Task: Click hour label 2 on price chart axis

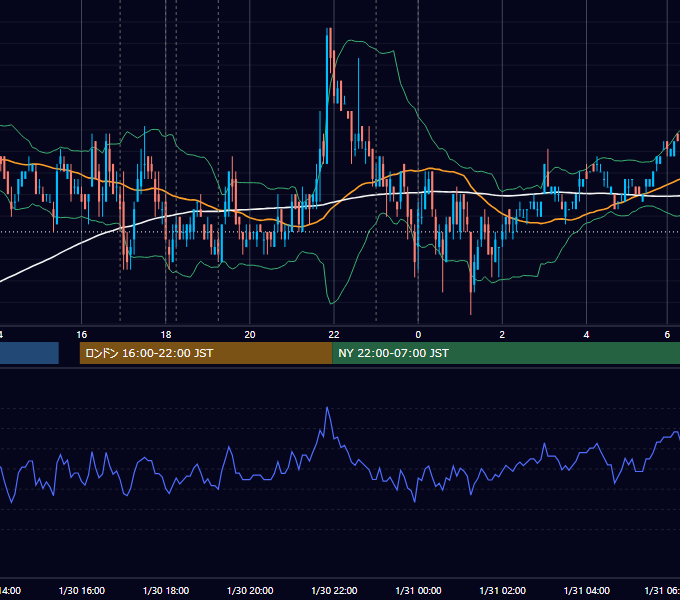Action: (x=502, y=335)
